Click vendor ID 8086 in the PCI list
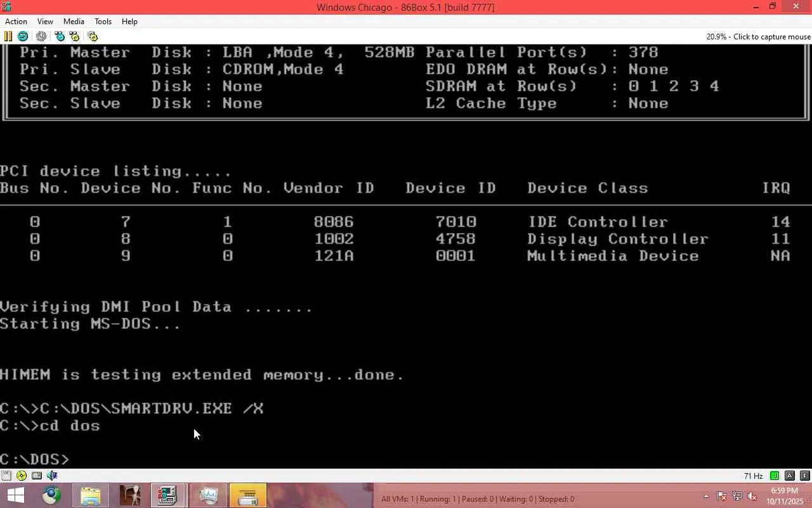812x508 pixels. point(334,222)
